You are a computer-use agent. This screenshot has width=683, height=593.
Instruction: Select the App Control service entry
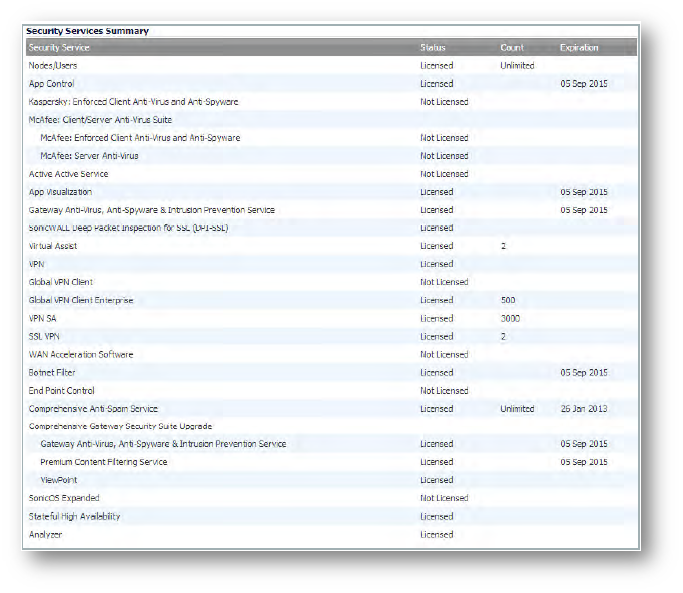pyautogui.click(x=52, y=84)
